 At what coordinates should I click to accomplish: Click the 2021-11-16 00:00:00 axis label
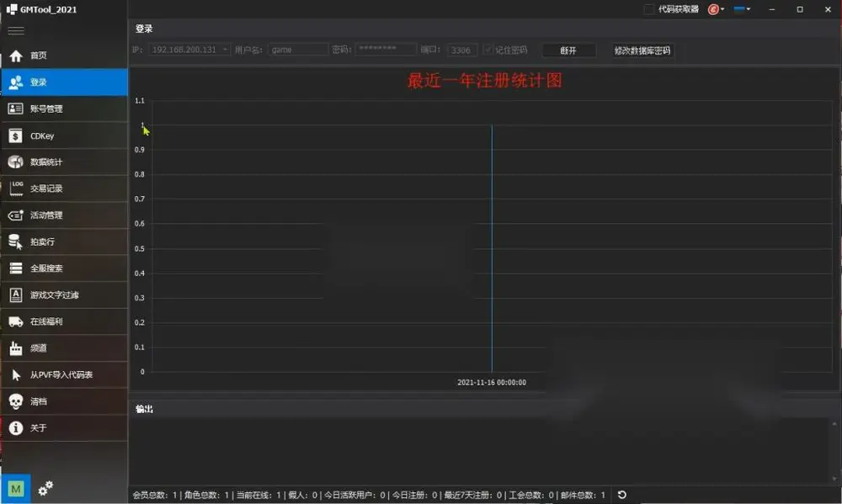[492, 382]
